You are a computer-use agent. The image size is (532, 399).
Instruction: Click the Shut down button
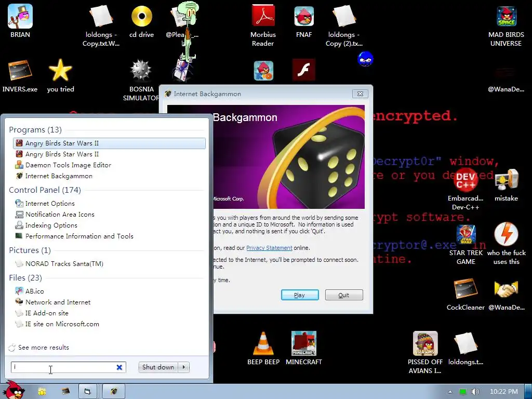(158, 367)
